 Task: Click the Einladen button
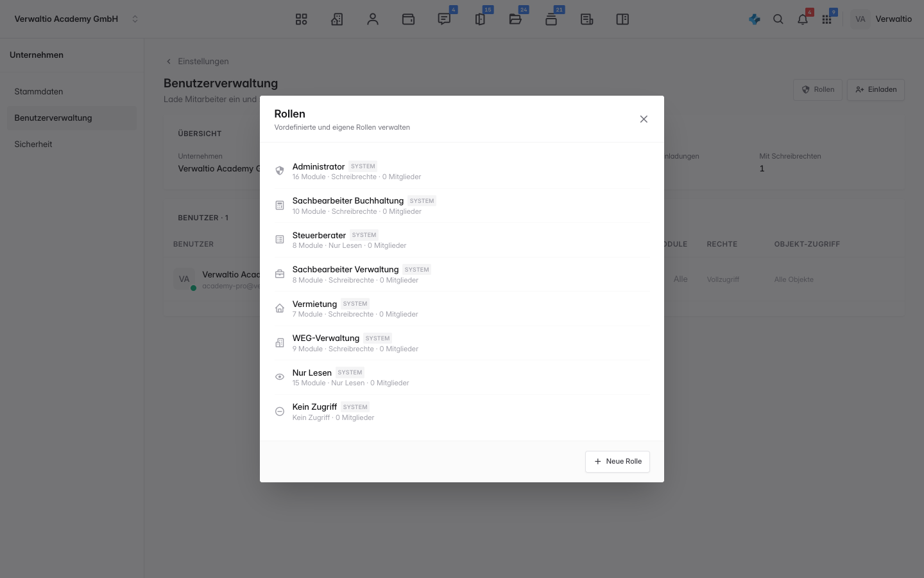pyautogui.click(x=876, y=90)
